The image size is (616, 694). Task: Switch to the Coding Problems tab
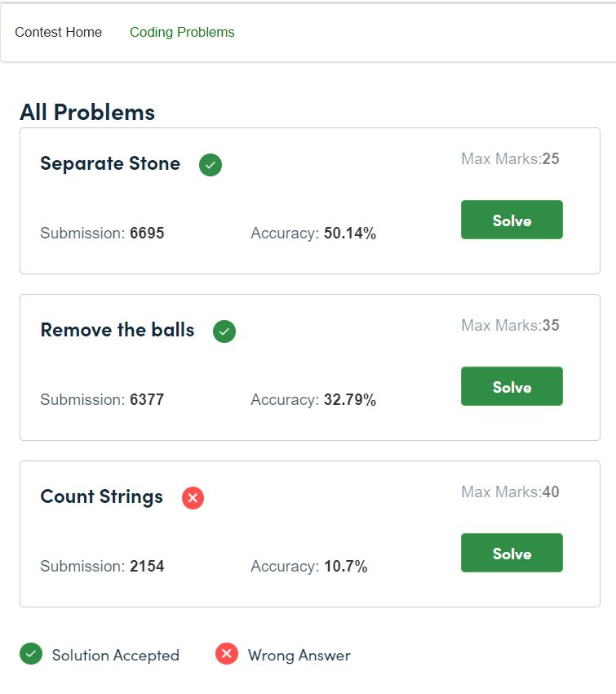(182, 33)
